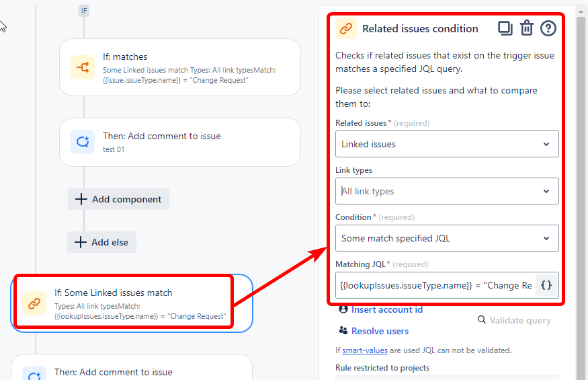Click the duplicate component icon

[x=505, y=28]
